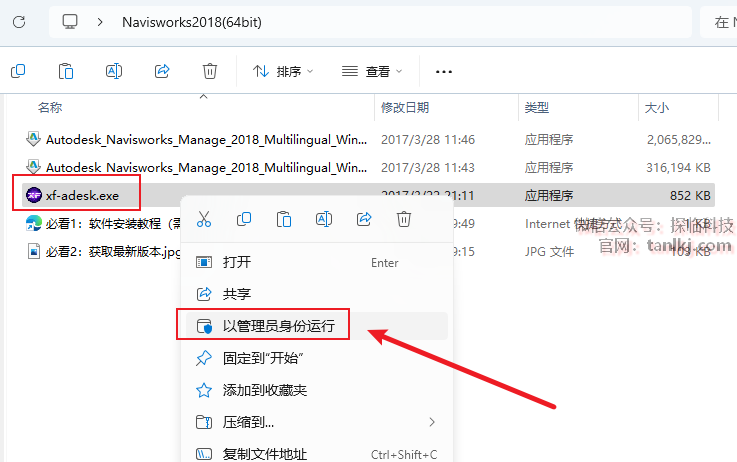737x462 pixels.
Task: Click the JPG image icon of 必看2 file
Action: tap(34, 251)
